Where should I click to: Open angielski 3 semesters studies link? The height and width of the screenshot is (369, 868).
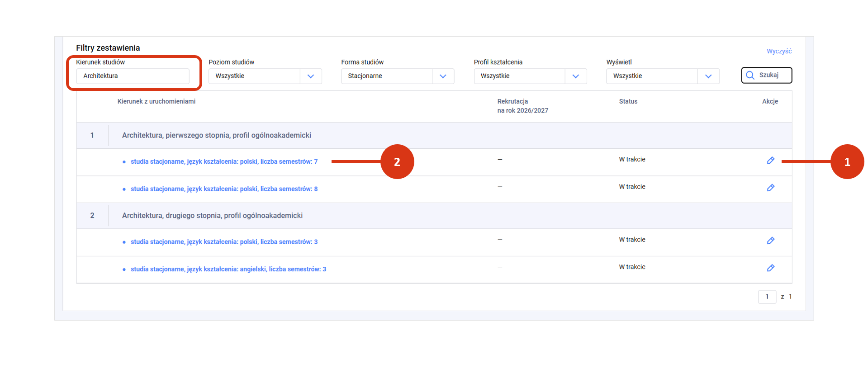pyautogui.click(x=228, y=269)
